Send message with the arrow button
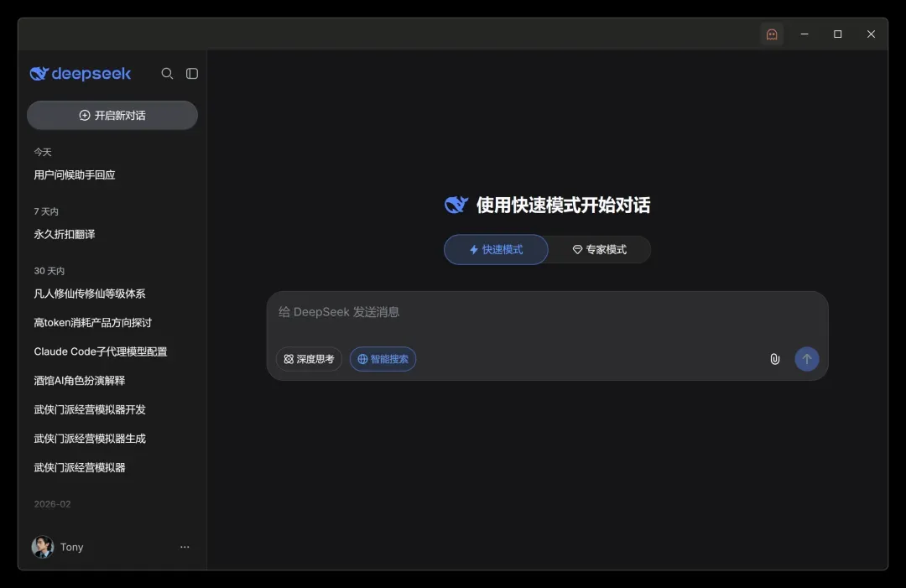This screenshot has height=588, width=906. point(807,359)
